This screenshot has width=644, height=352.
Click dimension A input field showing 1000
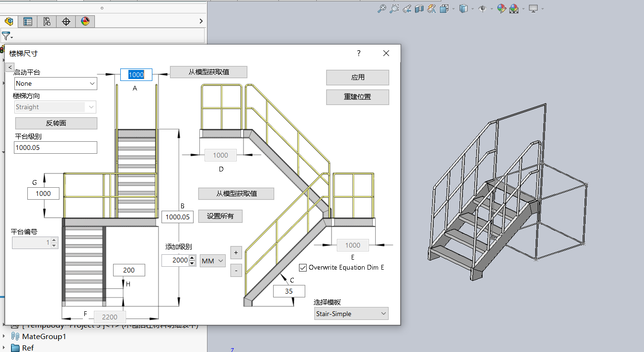[x=136, y=75]
